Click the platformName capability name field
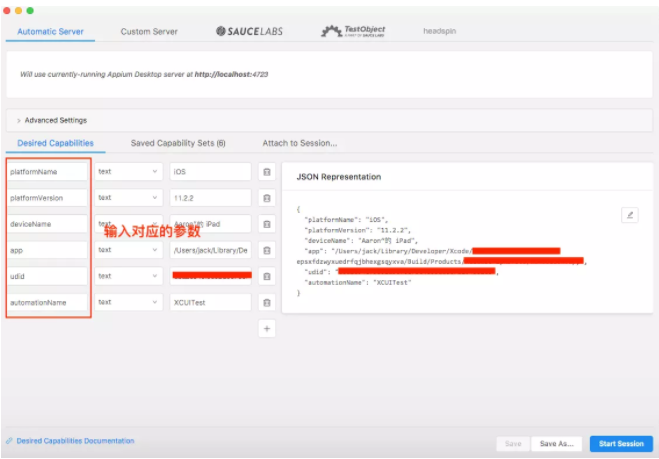Image resolution: width=659 pixels, height=459 pixels. (47, 171)
